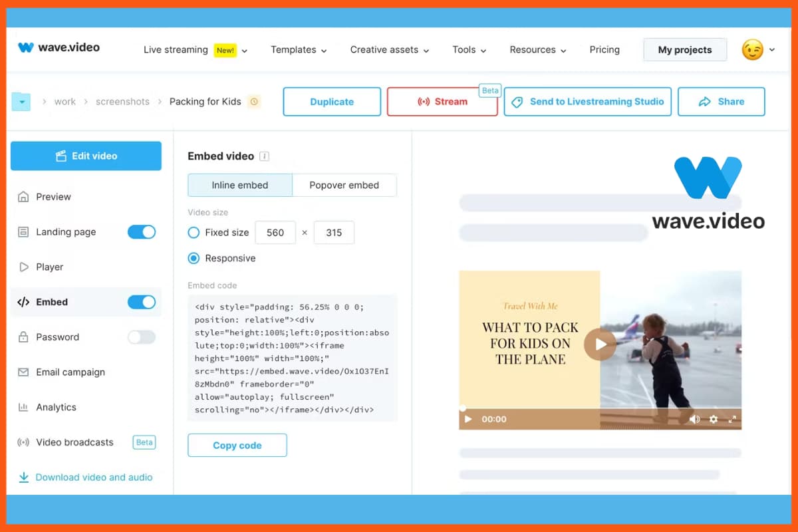Screen dimensions: 798x532
Task: Toggle the Landing page switch on
Action: pos(141,231)
